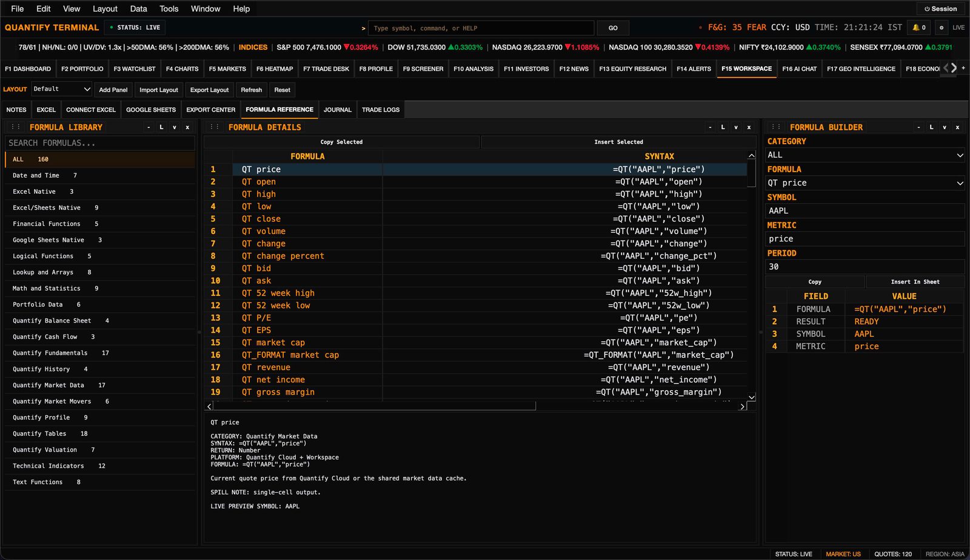
Task: Close the Formula Library panel with x
Action: click(187, 127)
